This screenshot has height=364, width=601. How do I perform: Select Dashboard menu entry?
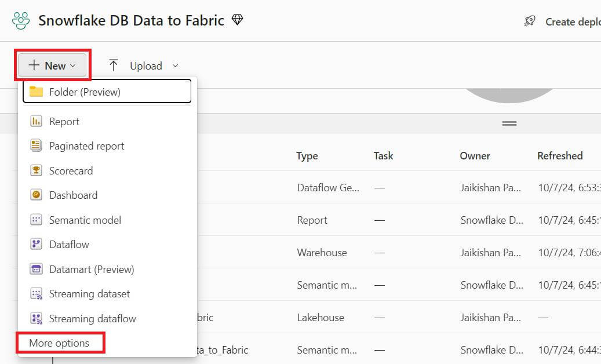(x=107, y=195)
